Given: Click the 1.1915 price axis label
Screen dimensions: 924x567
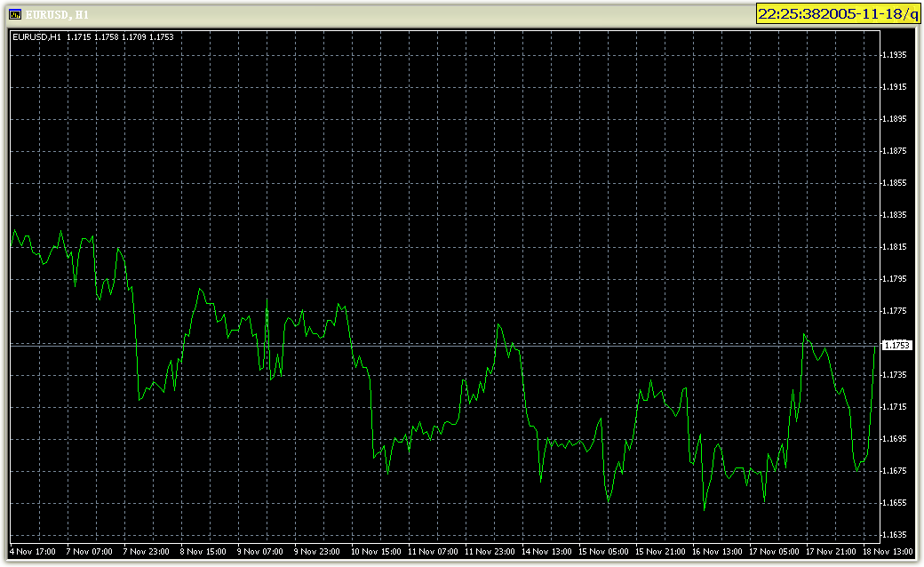Looking at the screenshot, I should [x=895, y=86].
